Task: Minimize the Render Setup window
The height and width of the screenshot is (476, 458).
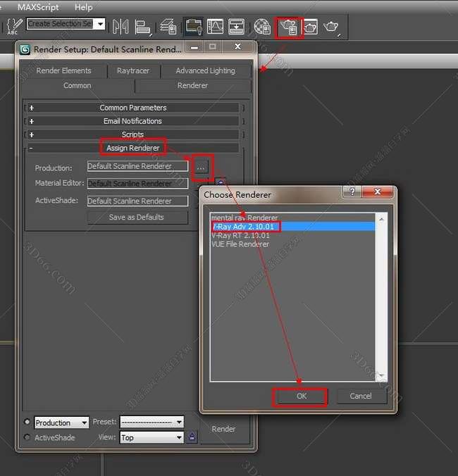Action: (x=194, y=47)
